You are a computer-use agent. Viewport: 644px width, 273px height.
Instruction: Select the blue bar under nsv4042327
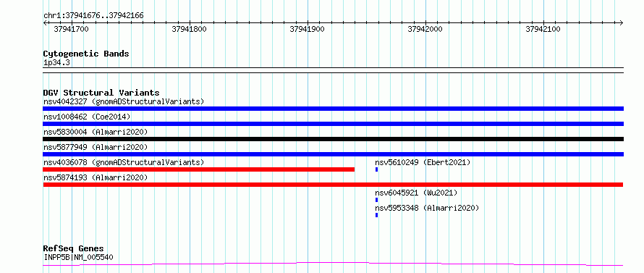[x=333, y=109]
